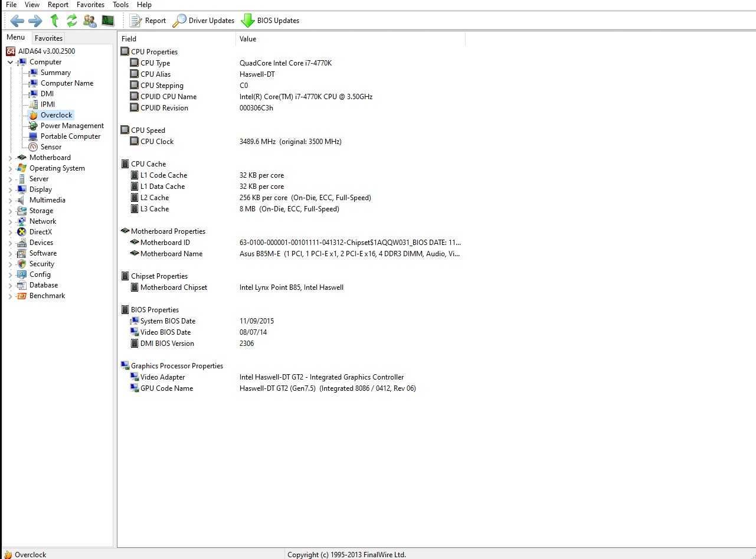Select the Video Adapter row
Viewport: 756px width, 559px height.
coord(292,377)
